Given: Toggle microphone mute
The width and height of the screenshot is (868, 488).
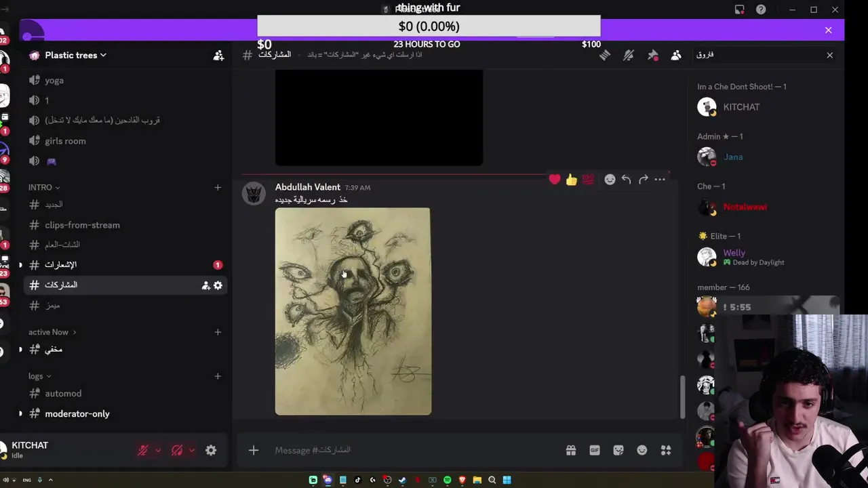Looking at the screenshot, I should 143,450.
